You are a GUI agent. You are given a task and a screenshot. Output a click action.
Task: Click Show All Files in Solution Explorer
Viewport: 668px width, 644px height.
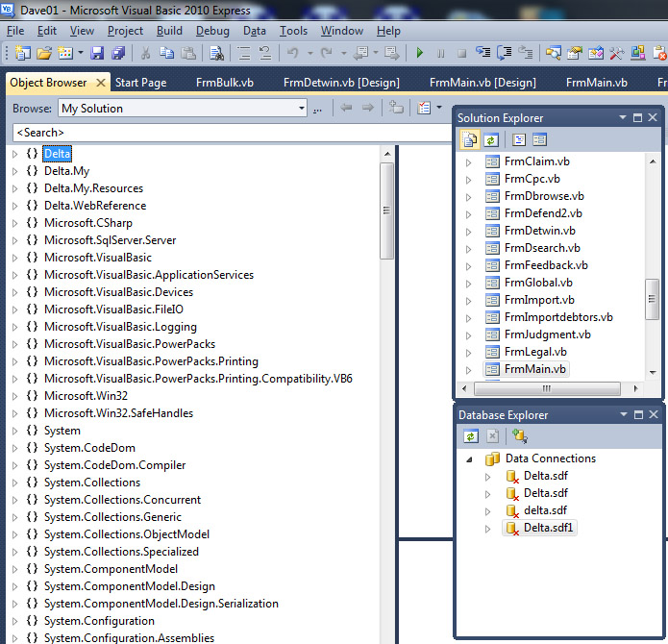pyautogui.click(x=470, y=139)
